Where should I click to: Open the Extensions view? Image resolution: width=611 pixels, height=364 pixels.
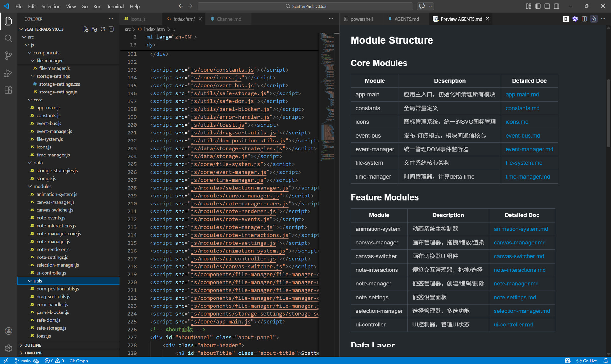(x=9, y=90)
